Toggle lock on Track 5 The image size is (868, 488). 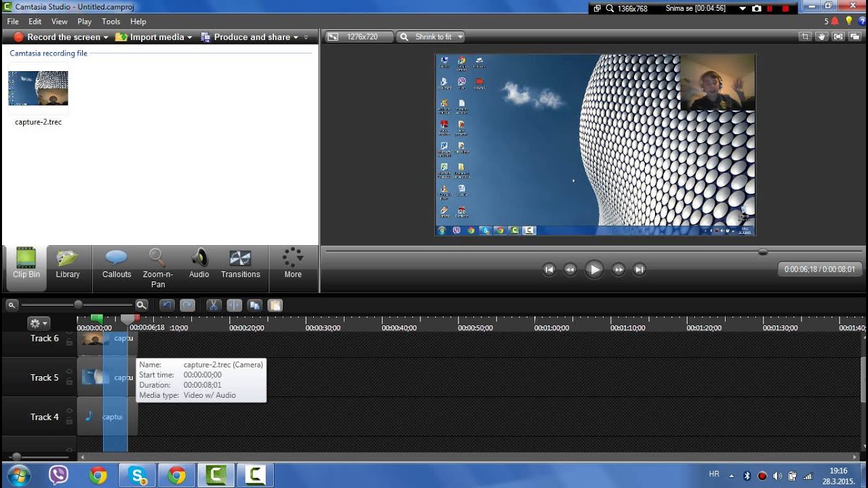pyautogui.click(x=69, y=382)
